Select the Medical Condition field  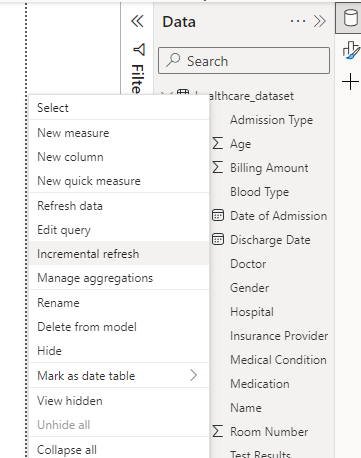278,360
